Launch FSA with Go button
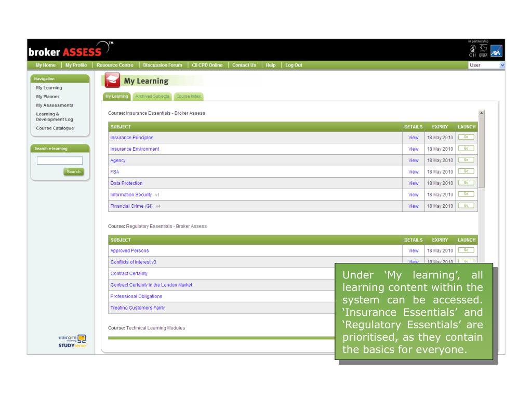Screen dimensions: 532x399 (466, 171)
